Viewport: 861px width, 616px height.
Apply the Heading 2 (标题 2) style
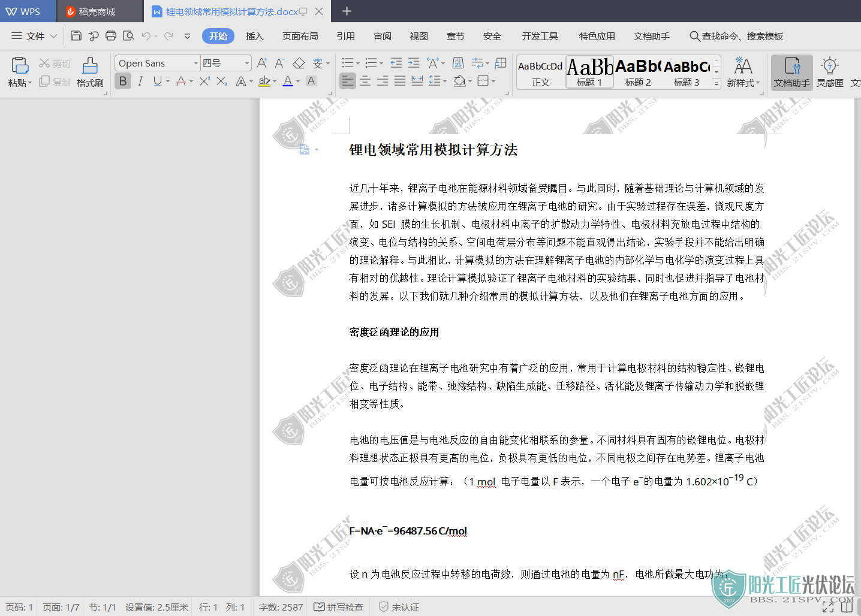638,73
